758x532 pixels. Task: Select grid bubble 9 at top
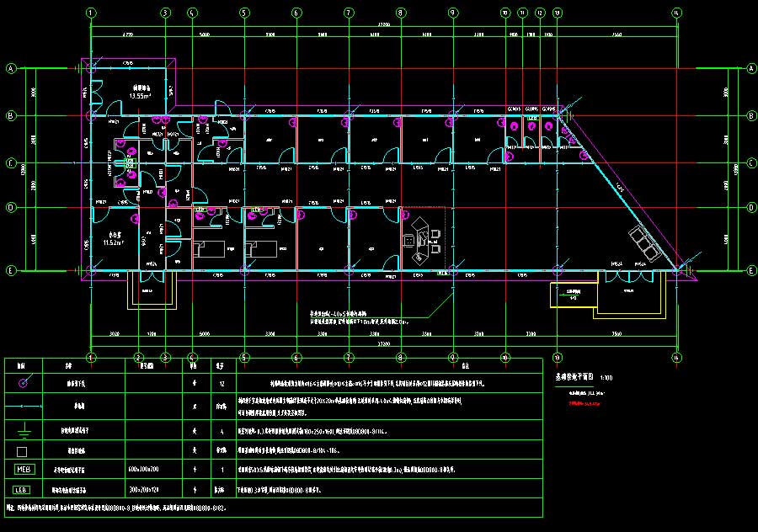453,13
